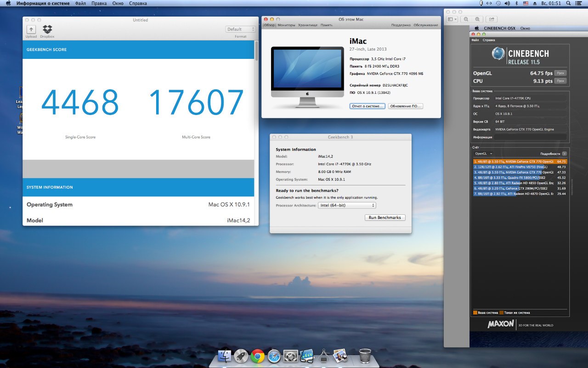This screenshot has width=588, height=368.
Task: Open Preview from the Dock
Action: click(340, 356)
